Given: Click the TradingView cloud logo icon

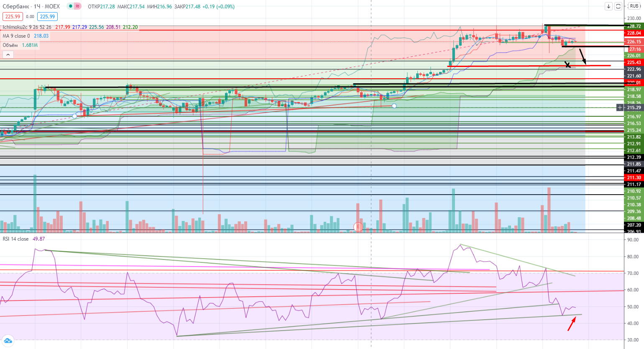Looking at the screenshot, I should pos(8,341).
